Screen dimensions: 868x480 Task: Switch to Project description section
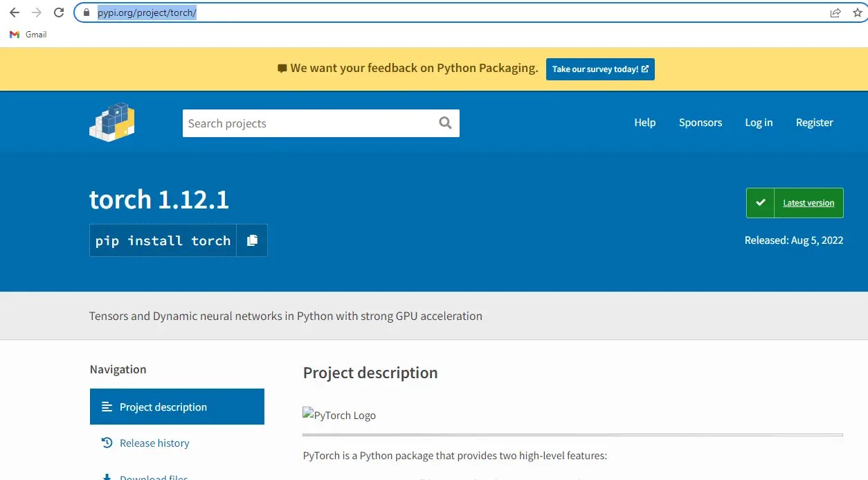click(163, 407)
